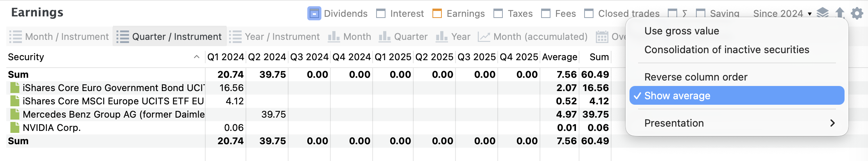Open the Month (accumulated) chart tab
The width and height of the screenshot is (868, 161).
(533, 37)
